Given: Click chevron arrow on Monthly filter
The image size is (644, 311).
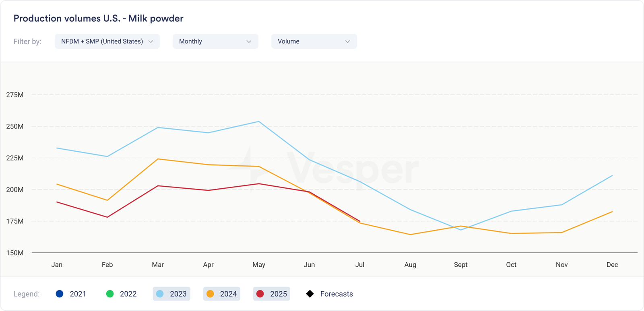Looking at the screenshot, I should tap(249, 41).
